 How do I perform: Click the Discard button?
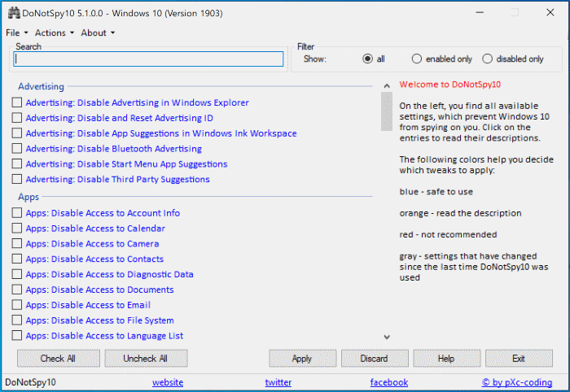coord(375,358)
